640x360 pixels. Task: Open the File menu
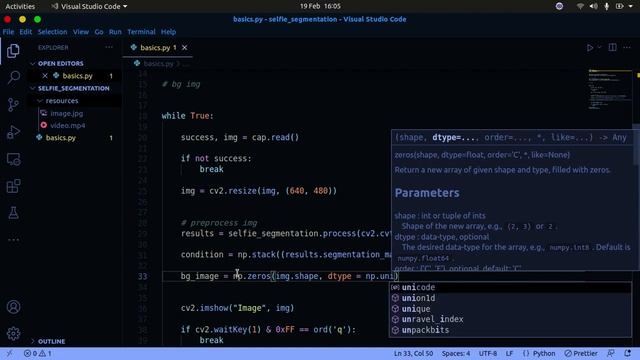coord(8,32)
